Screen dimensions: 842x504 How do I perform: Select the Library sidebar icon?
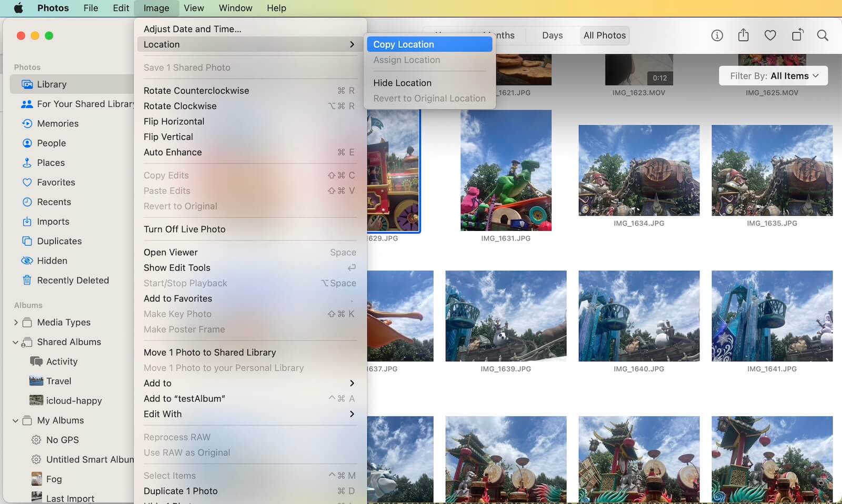click(27, 84)
